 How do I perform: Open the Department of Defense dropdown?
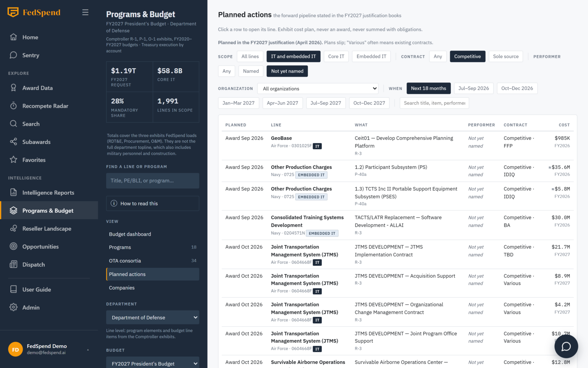153,317
